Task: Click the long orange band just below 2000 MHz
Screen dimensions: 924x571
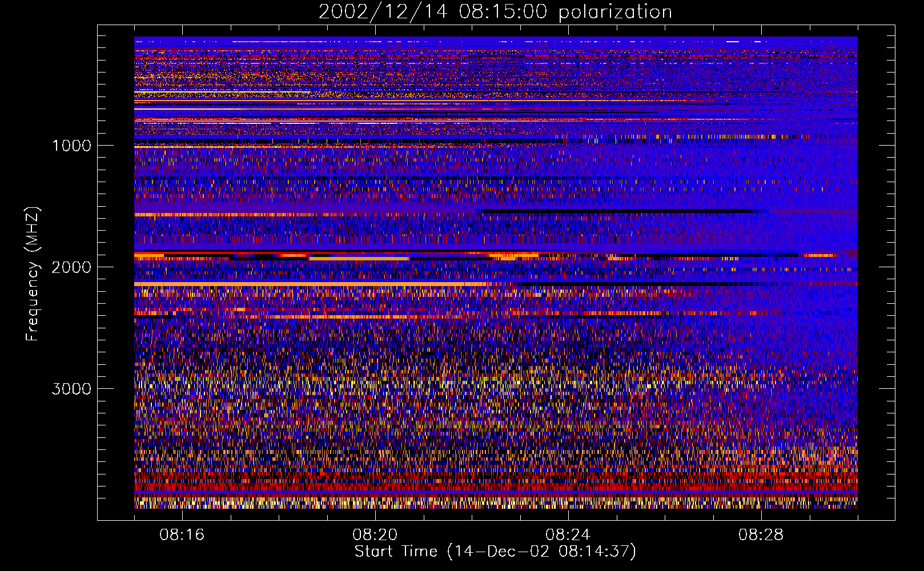Action: pyautogui.click(x=311, y=284)
